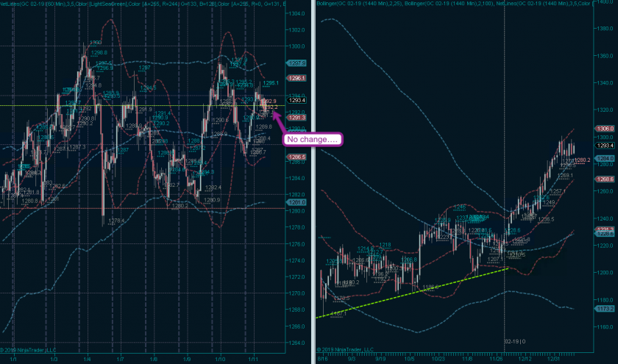Click the 1167.1 swing low label in the daily chart
The image size is (618, 364).
(338, 314)
